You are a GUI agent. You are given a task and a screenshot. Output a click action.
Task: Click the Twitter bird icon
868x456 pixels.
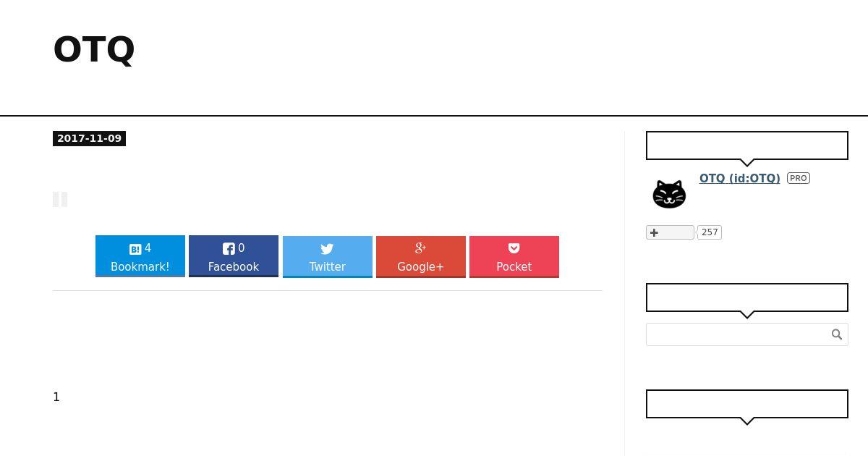(327, 249)
